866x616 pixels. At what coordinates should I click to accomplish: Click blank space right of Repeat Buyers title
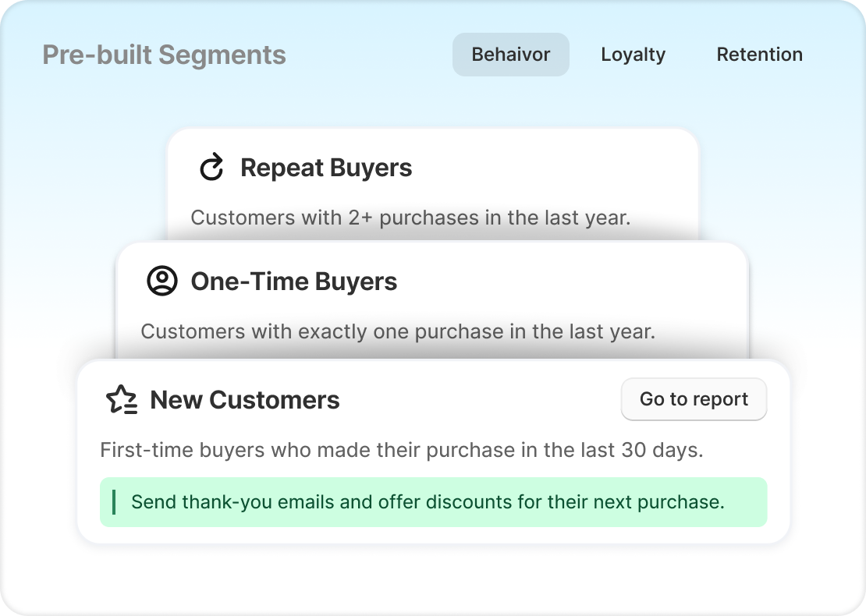(554, 168)
